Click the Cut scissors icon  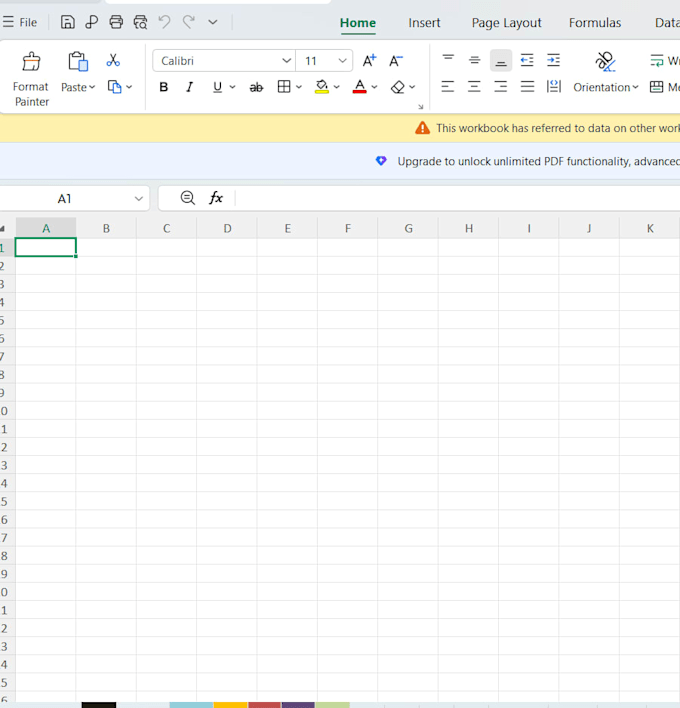click(x=113, y=60)
